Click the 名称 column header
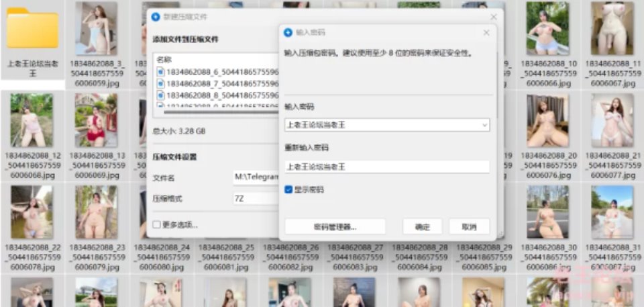 pyautogui.click(x=162, y=60)
